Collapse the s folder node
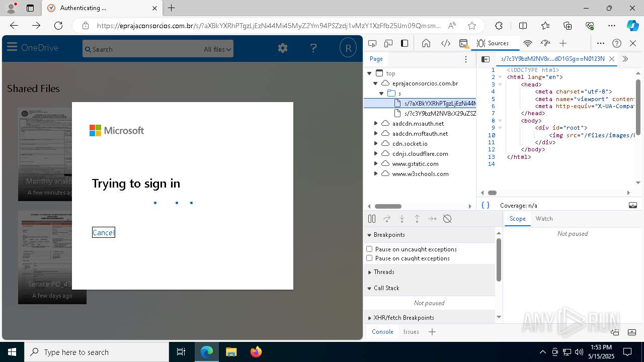 click(381, 94)
